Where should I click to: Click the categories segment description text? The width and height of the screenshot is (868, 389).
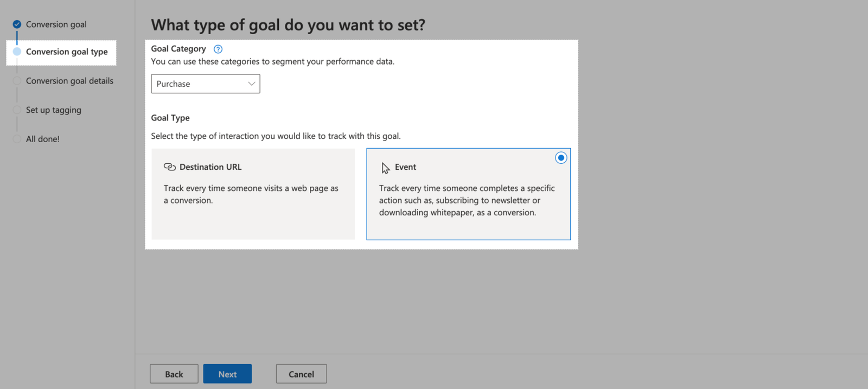click(x=273, y=61)
